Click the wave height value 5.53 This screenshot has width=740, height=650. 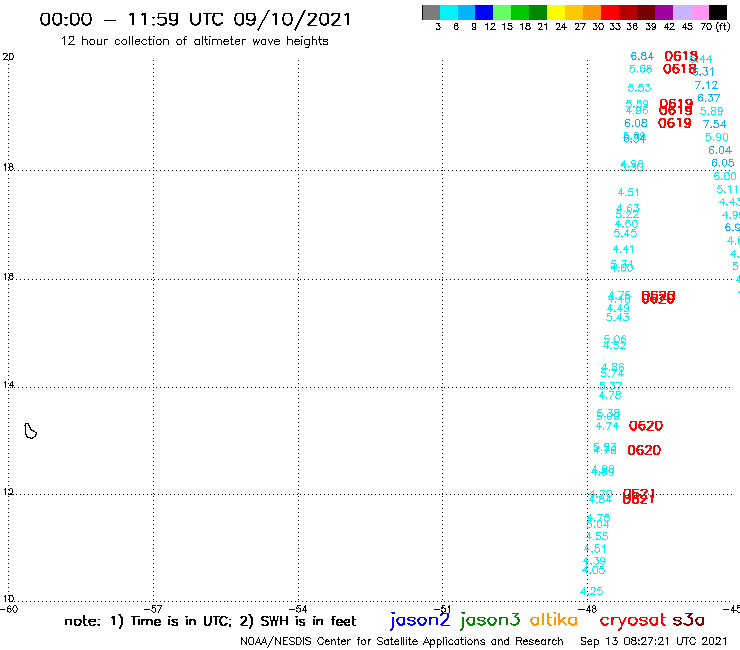tap(639, 88)
